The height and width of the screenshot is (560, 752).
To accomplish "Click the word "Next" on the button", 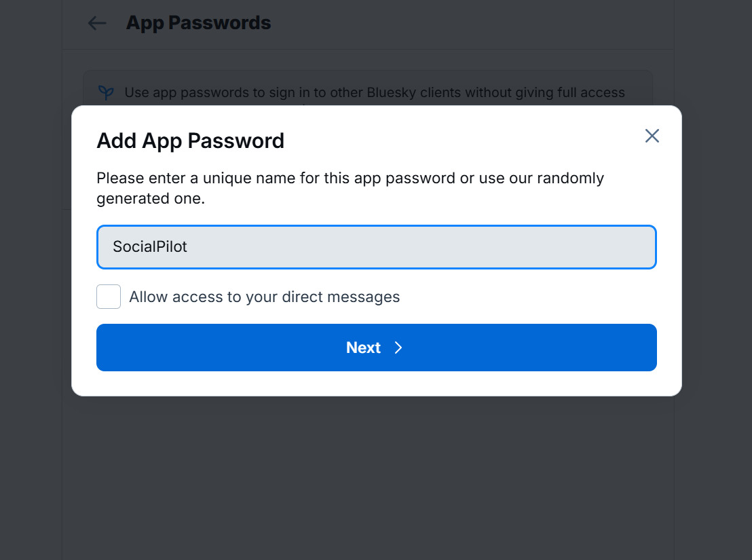I will [363, 348].
